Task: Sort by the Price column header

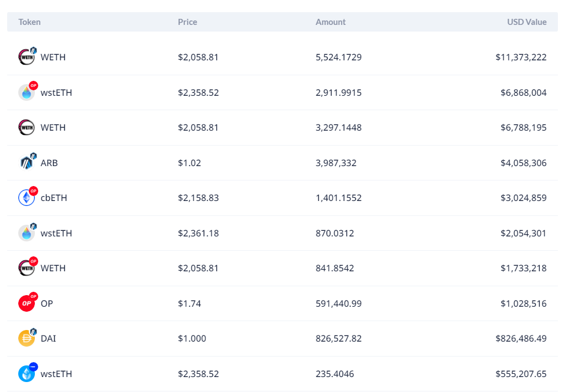Action: tap(188, 22)
